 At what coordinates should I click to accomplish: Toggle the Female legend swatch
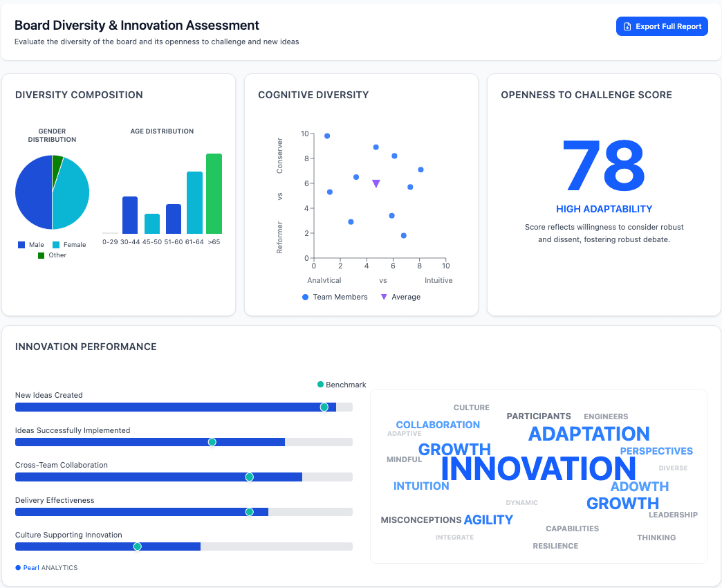click(55, 245)
